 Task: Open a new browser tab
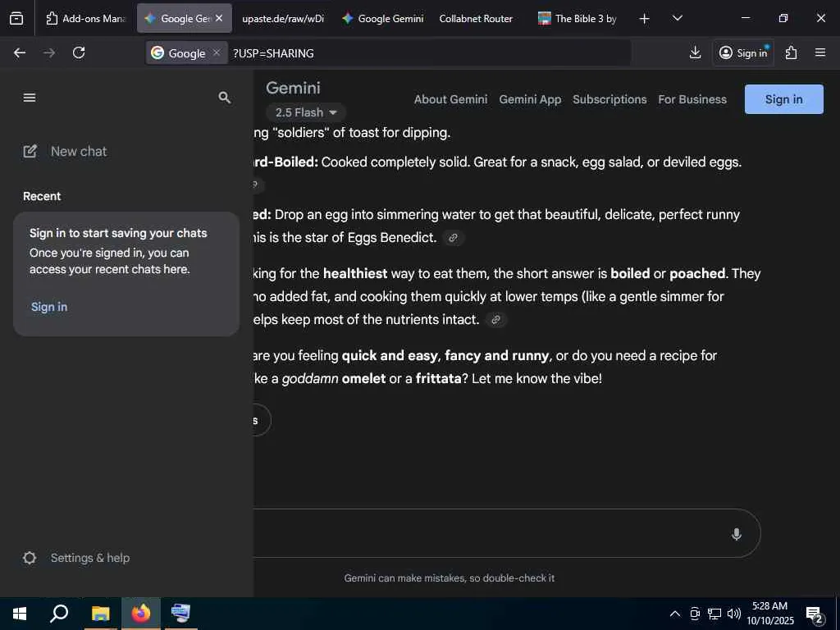(x=645, y=19)
